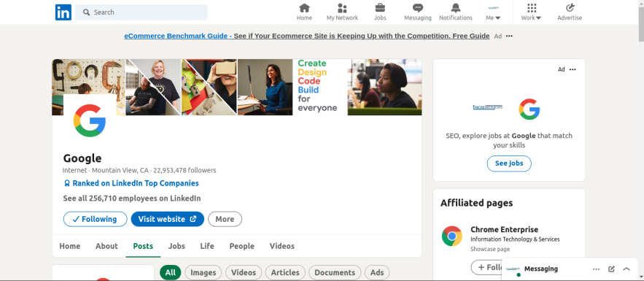Filter posts by Articles

285,272
